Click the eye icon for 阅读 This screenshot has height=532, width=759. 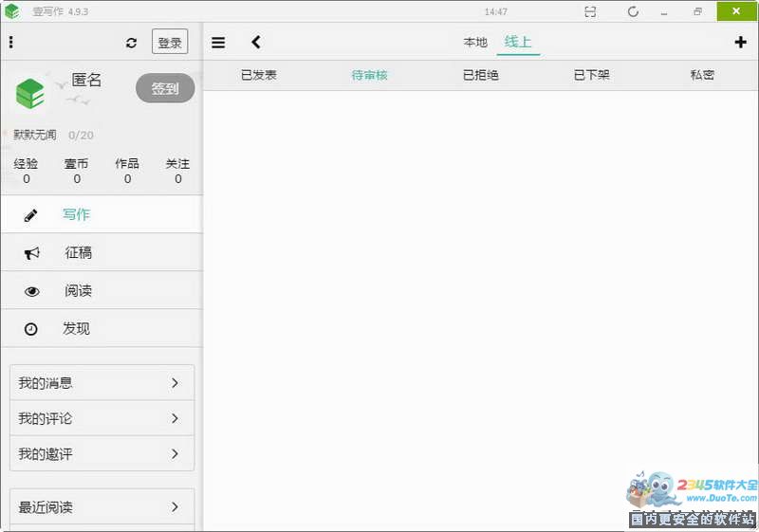pyautogui.click(x=32, y=291)
